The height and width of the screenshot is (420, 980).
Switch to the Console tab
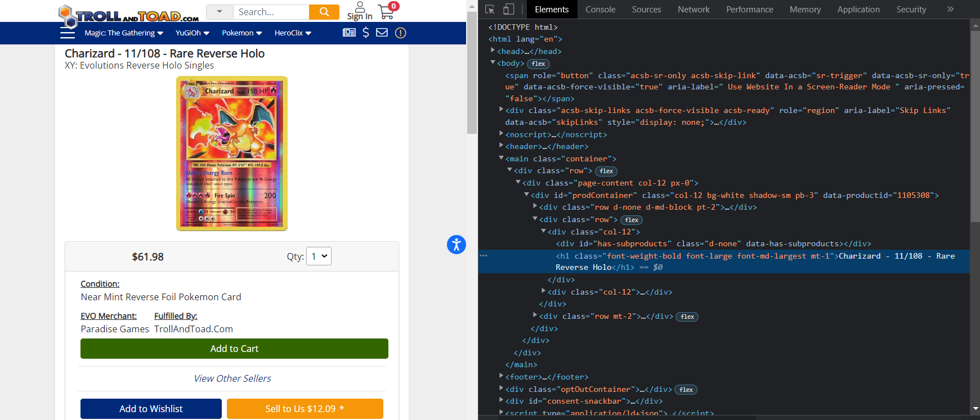click(x=600, y=10)
